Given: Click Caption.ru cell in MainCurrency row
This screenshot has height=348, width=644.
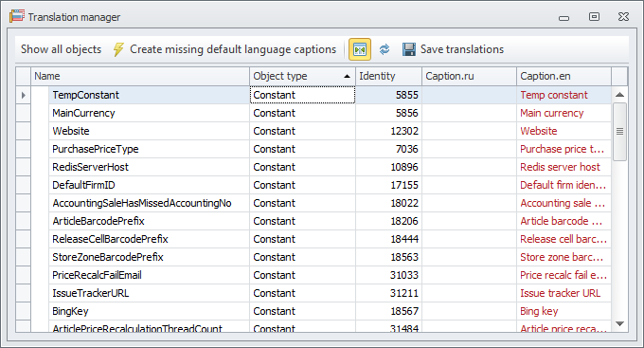Looking at the screenshot, I should tap(469, 113).
